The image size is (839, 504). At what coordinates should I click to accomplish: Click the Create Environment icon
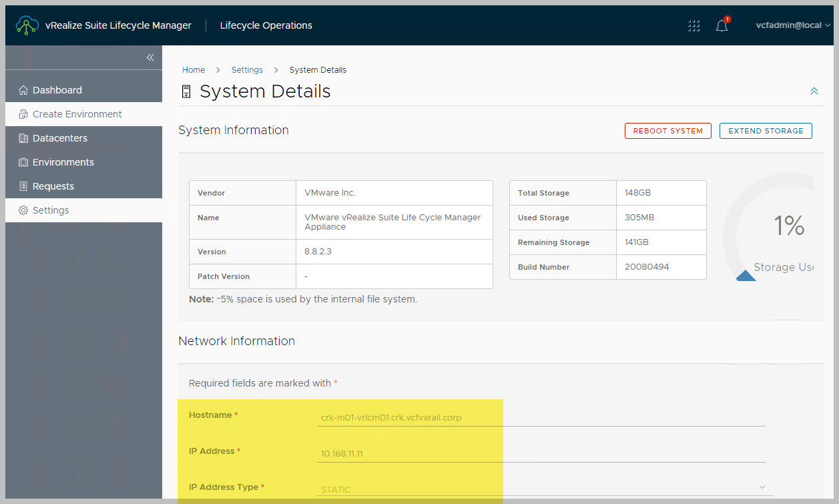(x=23, y=114)
